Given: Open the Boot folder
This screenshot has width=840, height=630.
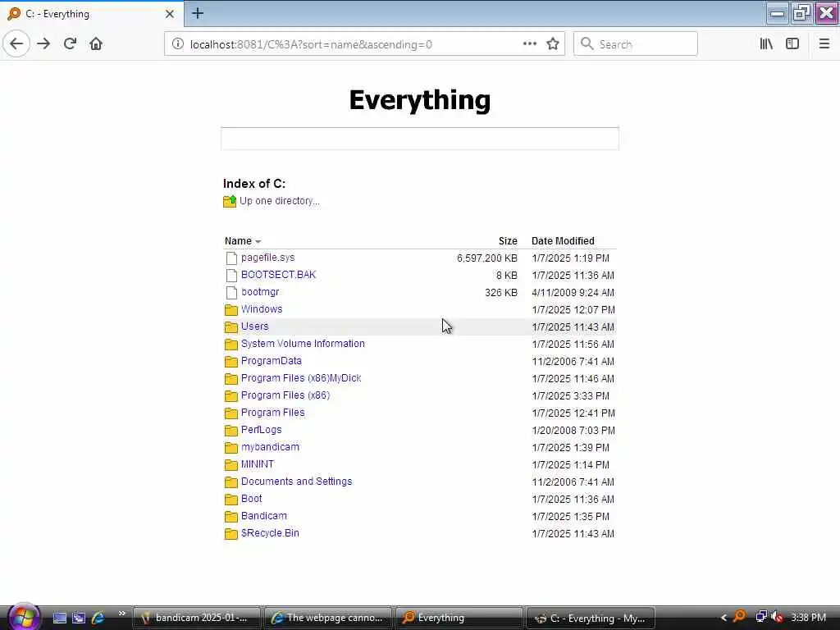Looking at the screenshot, I should [x=251, y=498].
